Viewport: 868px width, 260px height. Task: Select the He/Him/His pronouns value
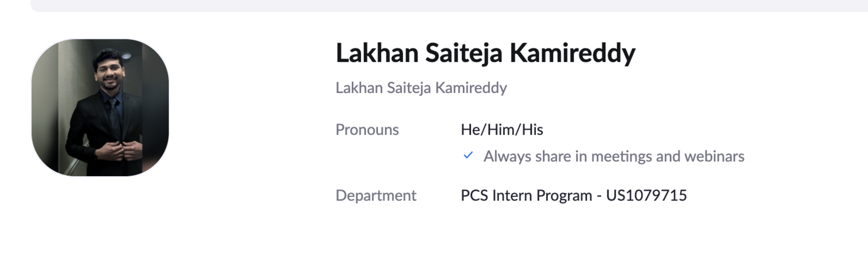point(502,130)
